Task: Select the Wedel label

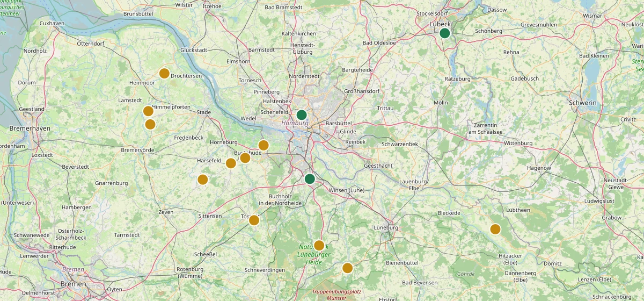Action: coord(249,118)
